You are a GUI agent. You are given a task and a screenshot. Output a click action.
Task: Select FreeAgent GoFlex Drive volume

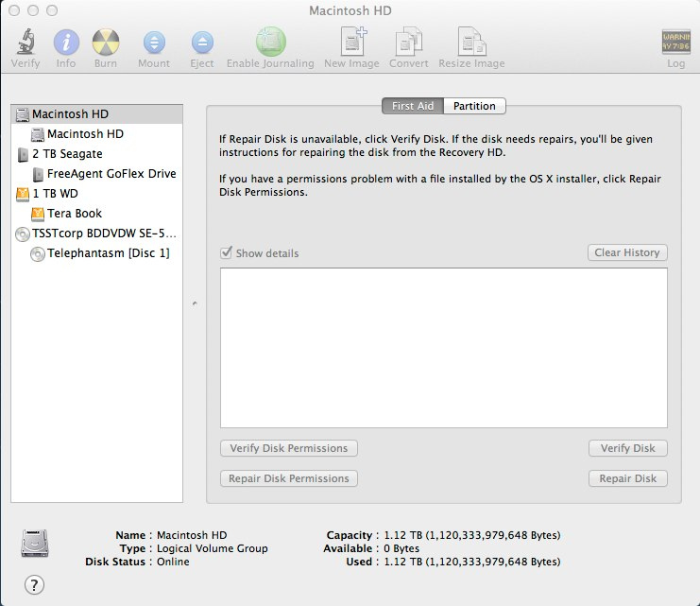pos(97,174)
